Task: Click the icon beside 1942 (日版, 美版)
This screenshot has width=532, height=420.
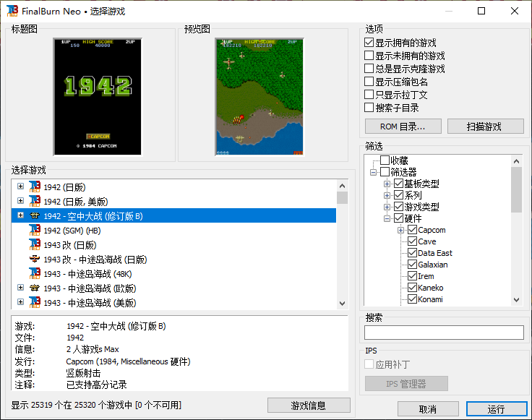Action: (x=35, y=201)
